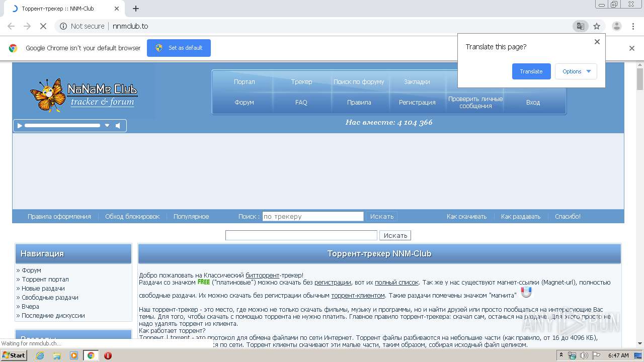This screenshot has height=362, width=644.
Task: Open the Windows Start menu
Action: [x=14, y=355]
